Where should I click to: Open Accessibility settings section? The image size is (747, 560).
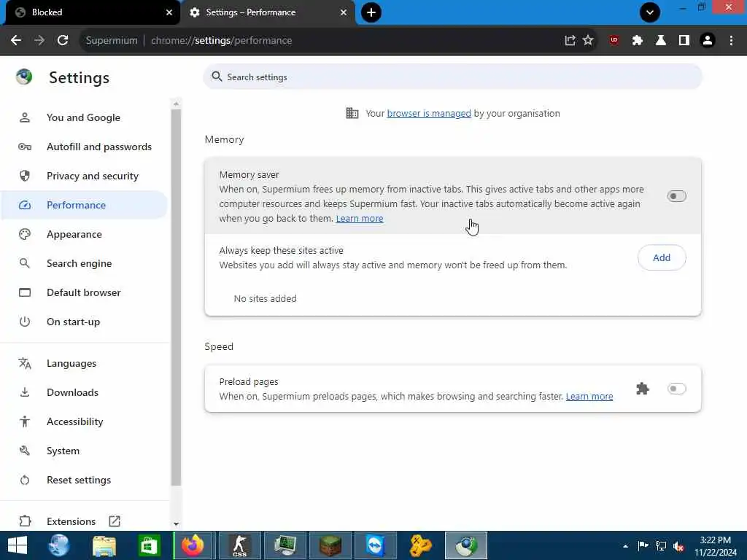coord(84,421)
